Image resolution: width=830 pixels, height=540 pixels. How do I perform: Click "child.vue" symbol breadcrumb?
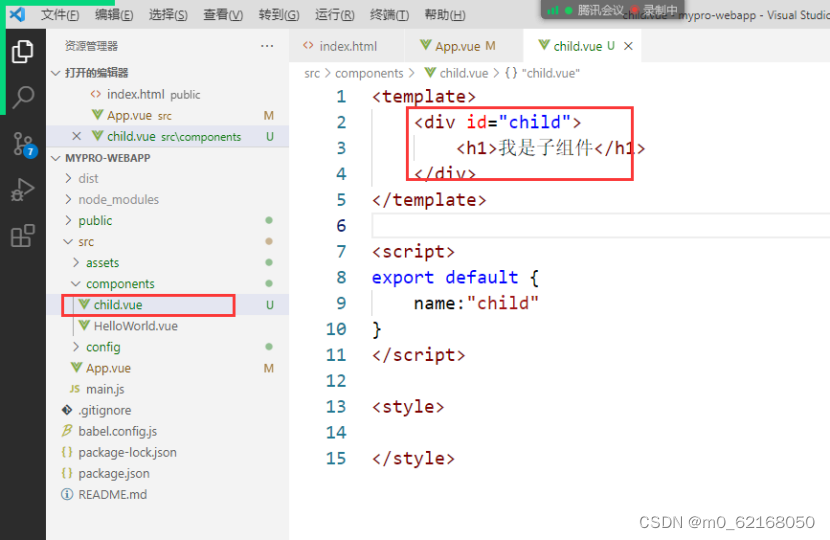pos(543,73)
